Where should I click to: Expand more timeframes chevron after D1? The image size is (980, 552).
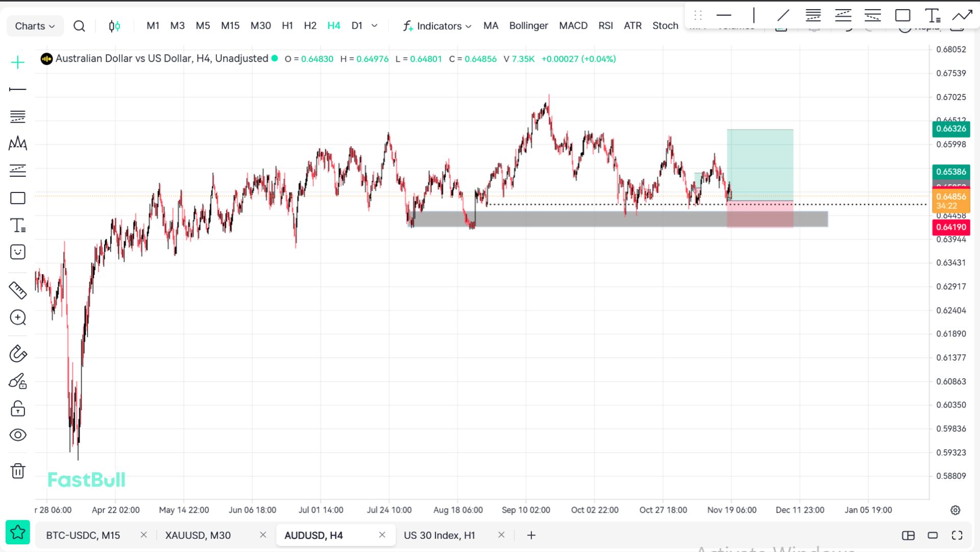pos(374,26)
